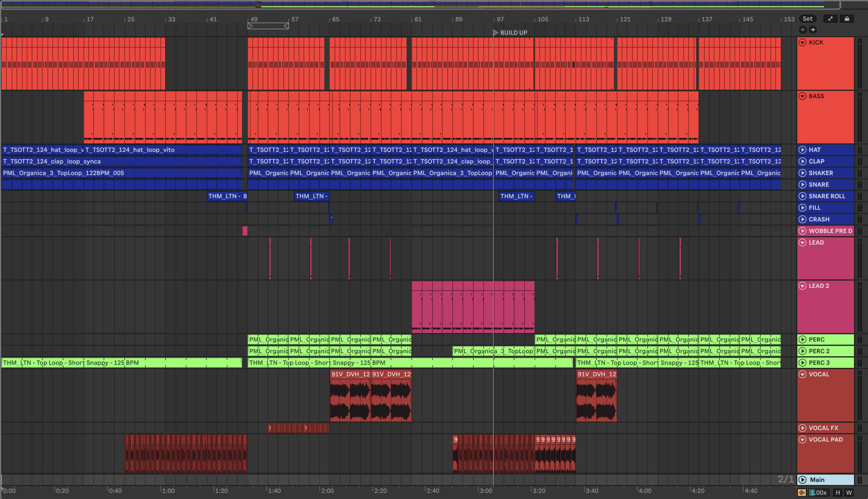Unfold the VOCAL FX track
The height and width of the screenshot is (499, 868).
(802, 428)
